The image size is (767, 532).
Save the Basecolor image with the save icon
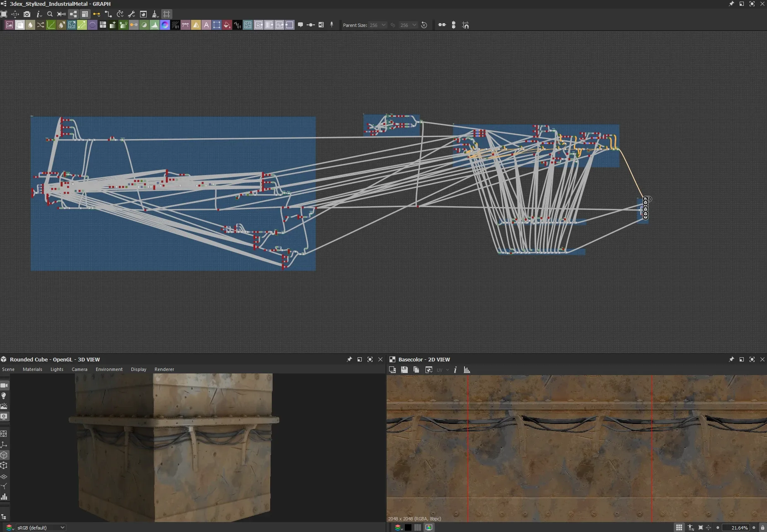pyautogui.click(x=404, y=370)
